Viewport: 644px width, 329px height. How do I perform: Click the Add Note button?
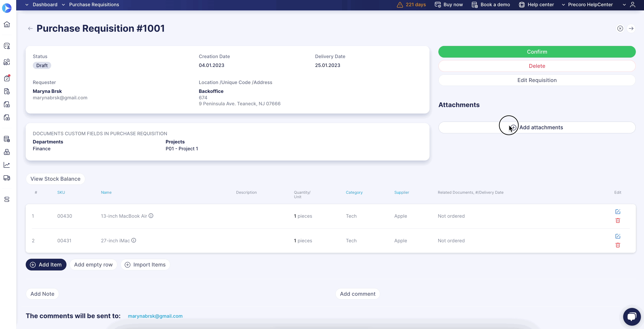click(x=42, y=294)
